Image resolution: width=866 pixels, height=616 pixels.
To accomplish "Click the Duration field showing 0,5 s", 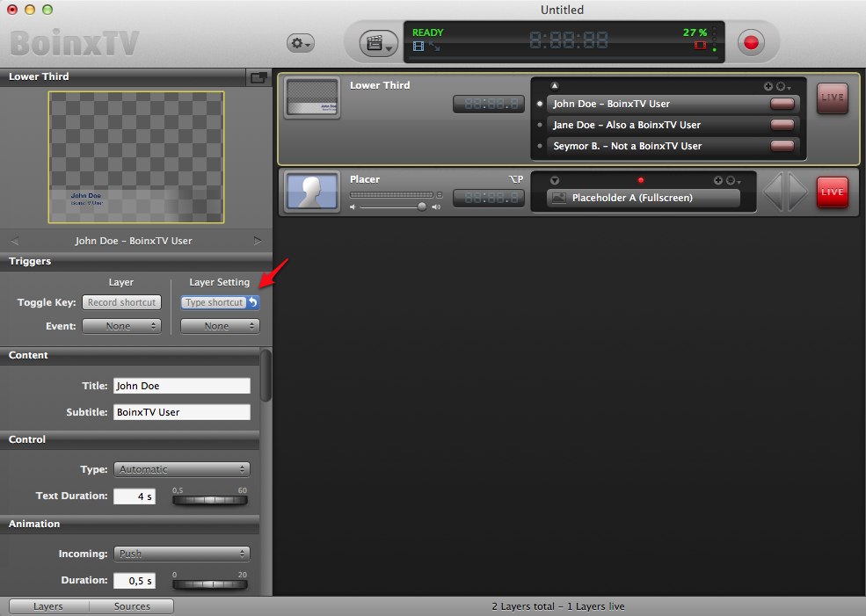I will click(x=135, y=581).
